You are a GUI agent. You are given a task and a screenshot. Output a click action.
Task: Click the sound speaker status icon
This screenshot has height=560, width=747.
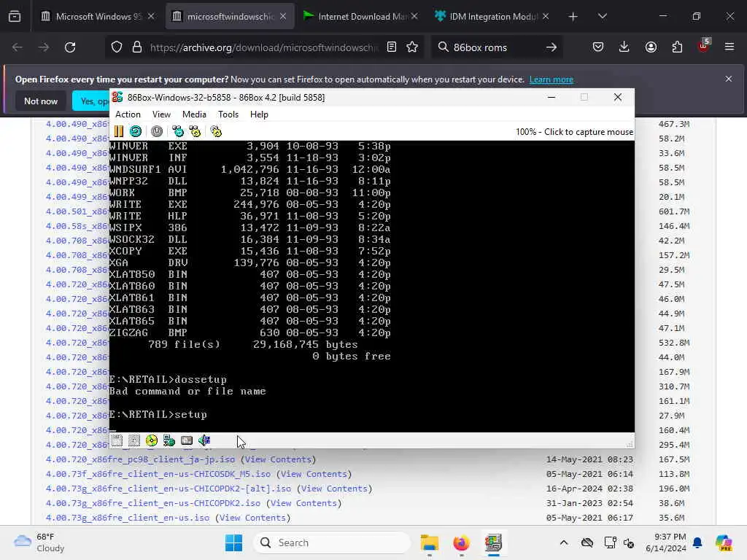point(204,440)
